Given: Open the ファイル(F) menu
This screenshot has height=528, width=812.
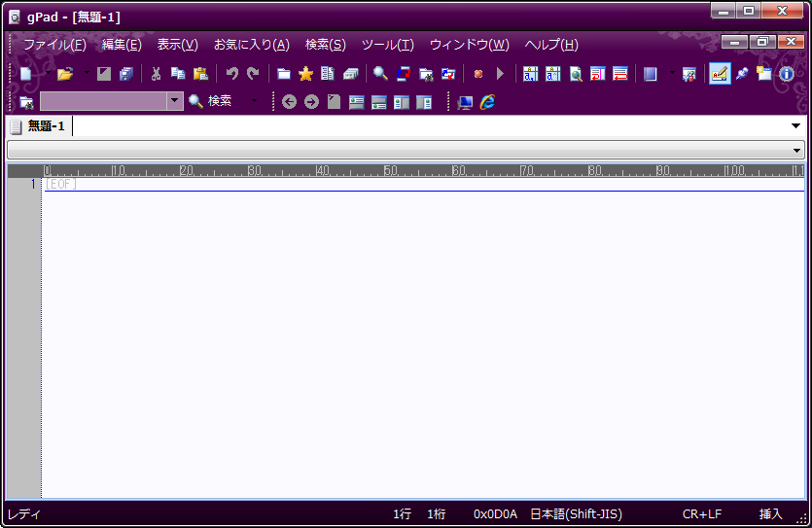Looking at the screenshot, I should (x=54, y=45).
